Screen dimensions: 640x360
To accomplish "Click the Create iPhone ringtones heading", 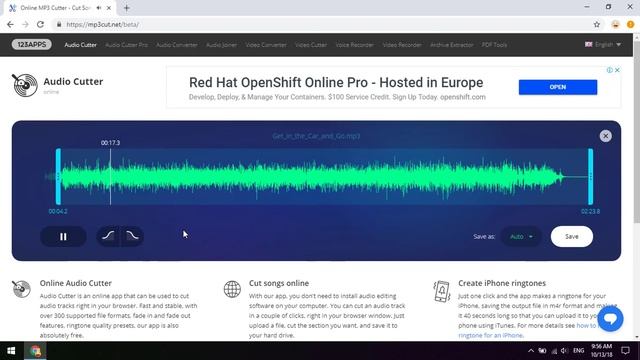I will [x=502, y=283].
